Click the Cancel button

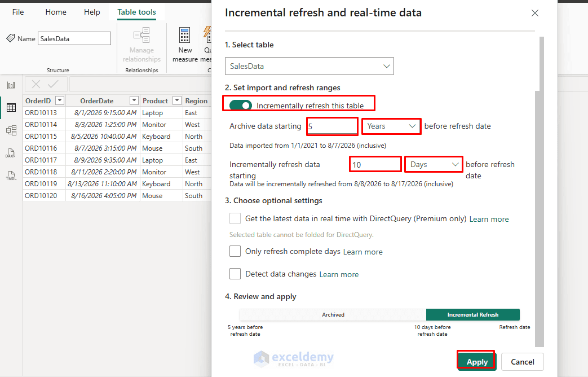coord(523,362)
